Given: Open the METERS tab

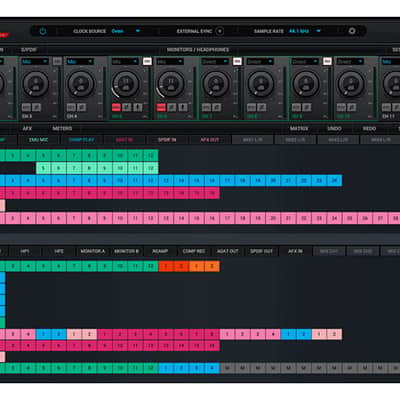Looking at the screenshot, I should click(x=62, y=128).
